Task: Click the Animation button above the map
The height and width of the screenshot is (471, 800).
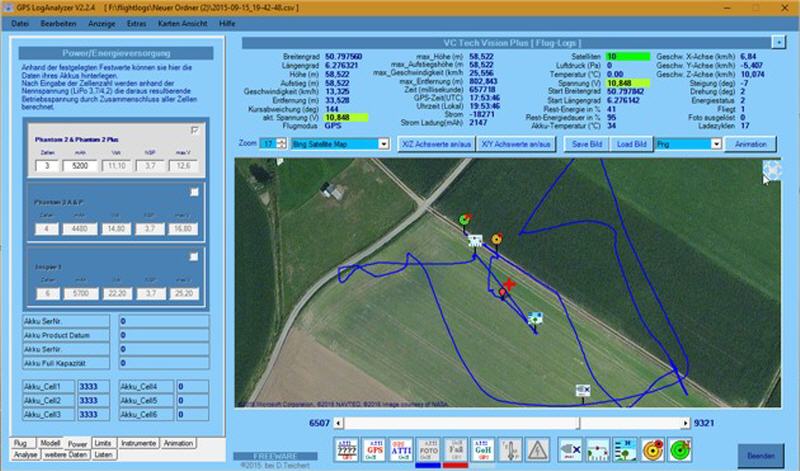Action: [x=751, y=144]
